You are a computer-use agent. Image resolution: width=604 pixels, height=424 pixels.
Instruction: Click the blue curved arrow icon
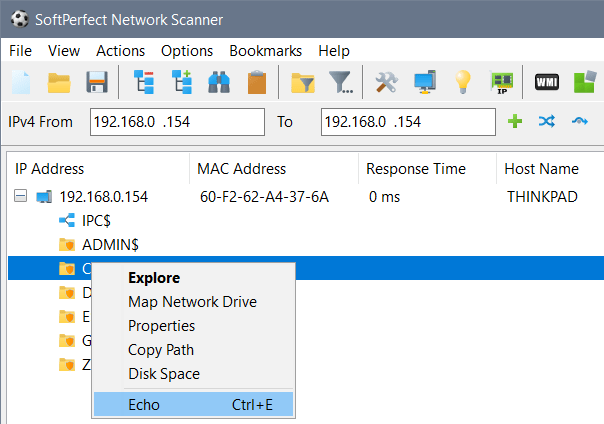pyautogui.click(x=580, y=121)
